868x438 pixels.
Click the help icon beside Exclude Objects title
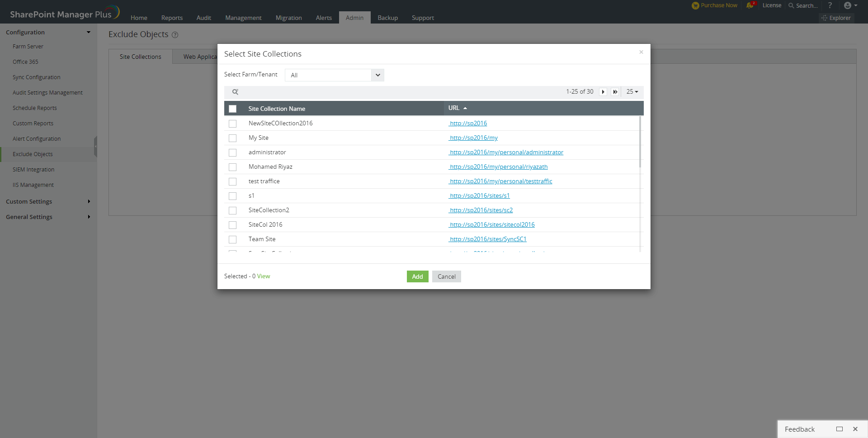point(175,35)
